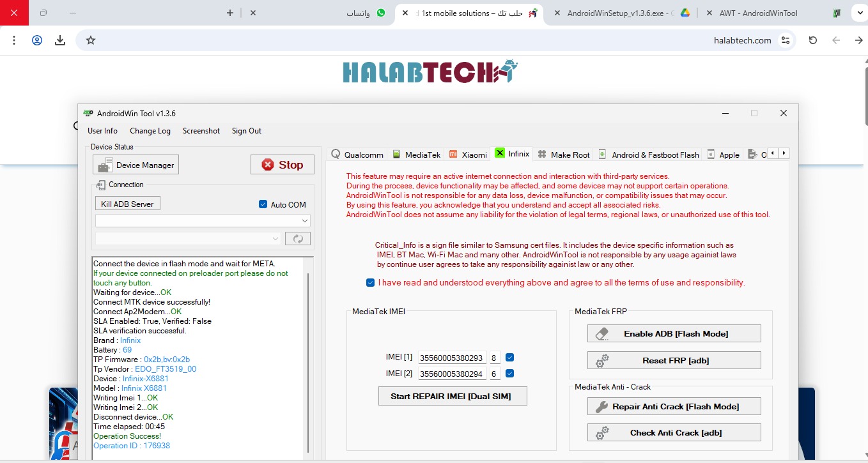Reload the page in browser
868x463 pixels.
[x=813, y=40]
